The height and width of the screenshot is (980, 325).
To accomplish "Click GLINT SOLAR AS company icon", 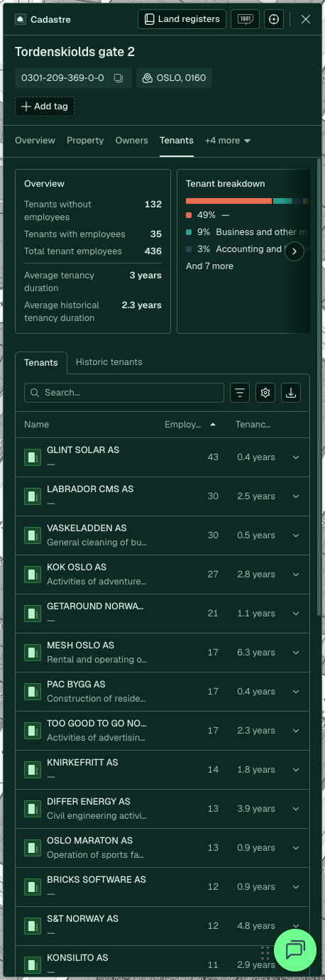I will pyautogui.click(x=33, y=457).
